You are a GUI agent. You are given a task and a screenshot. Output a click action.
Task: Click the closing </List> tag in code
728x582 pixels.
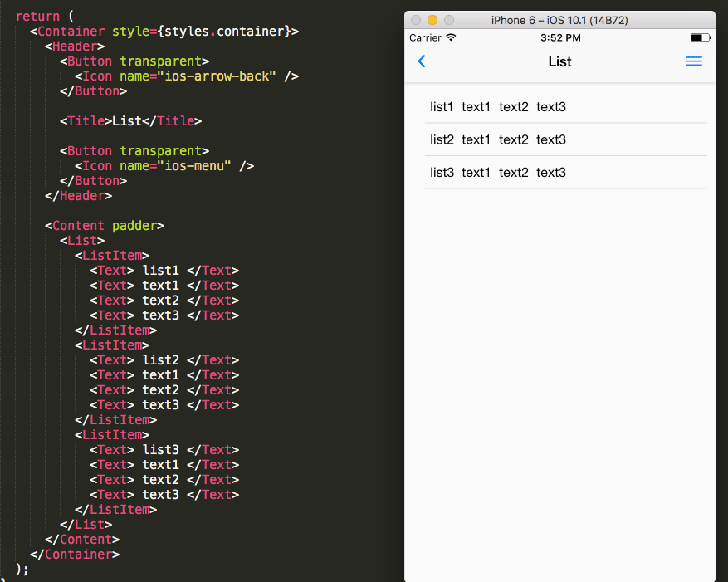pyautogui.click(x=86, y=525)
